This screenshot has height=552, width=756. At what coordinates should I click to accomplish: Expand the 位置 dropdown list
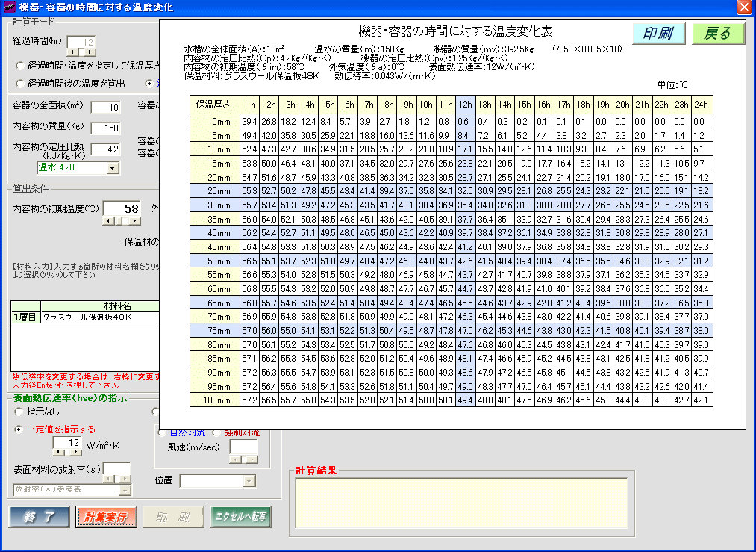click(x=249, y=481)
